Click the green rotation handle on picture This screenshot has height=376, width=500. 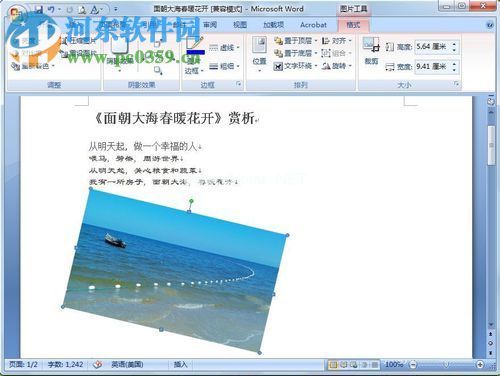coord(191,201)
